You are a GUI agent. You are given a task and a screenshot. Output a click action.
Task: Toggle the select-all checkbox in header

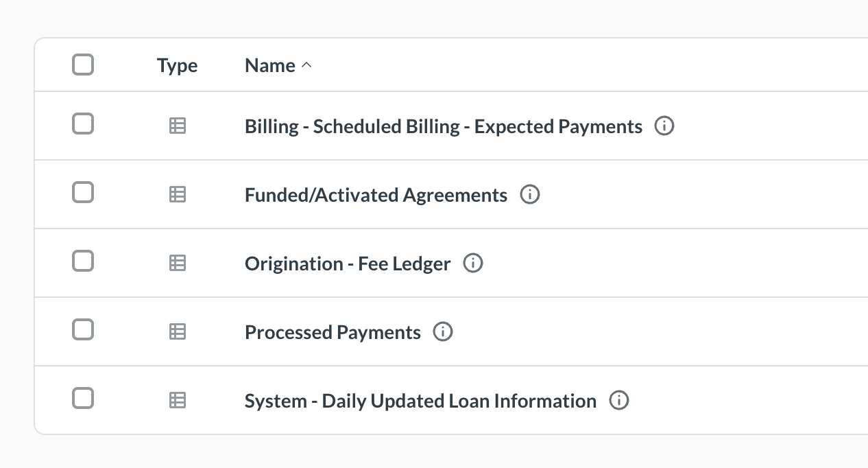pos(83,65)
